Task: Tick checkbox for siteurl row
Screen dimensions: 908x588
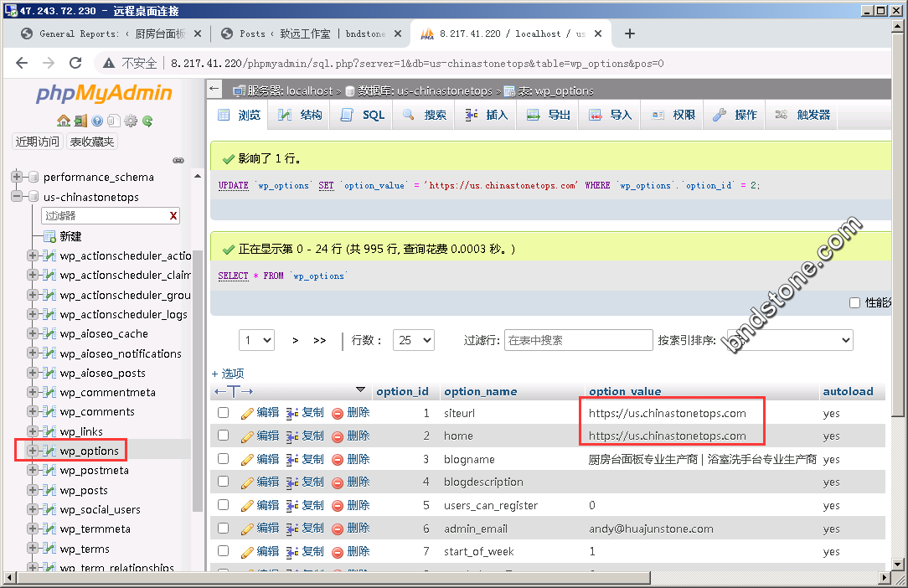Action: (x=223, y=412)
